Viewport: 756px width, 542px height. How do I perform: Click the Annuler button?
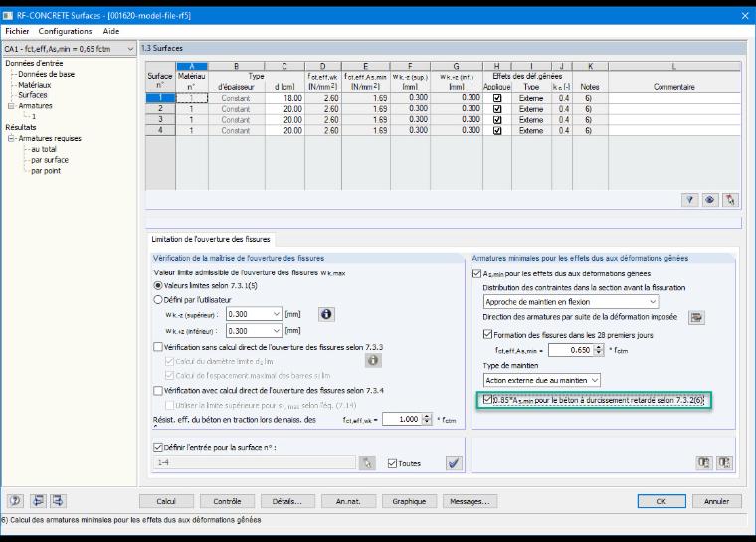pyautogui.click(x=716, y=501)
